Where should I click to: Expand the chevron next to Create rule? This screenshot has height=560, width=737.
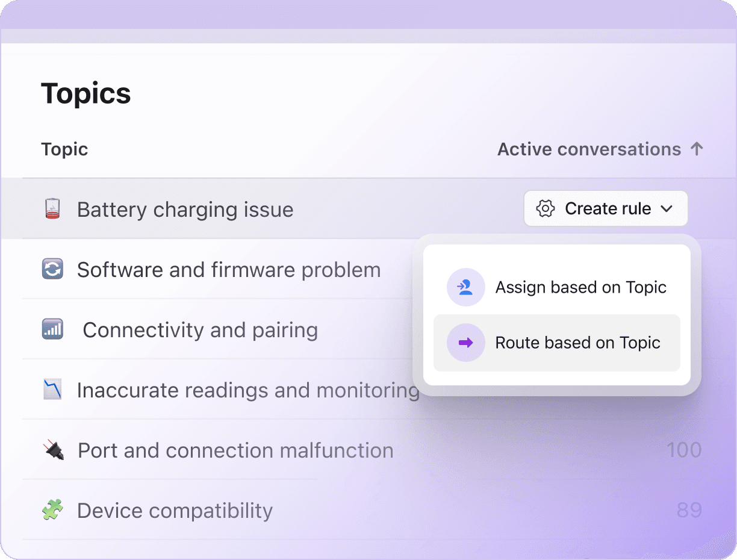(x=667, y=209)
